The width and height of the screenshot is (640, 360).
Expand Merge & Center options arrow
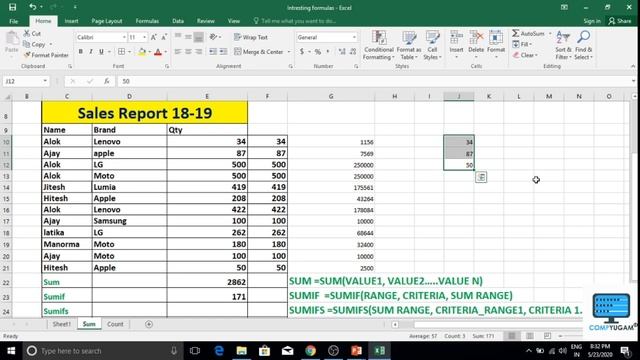tap(289, 52)
